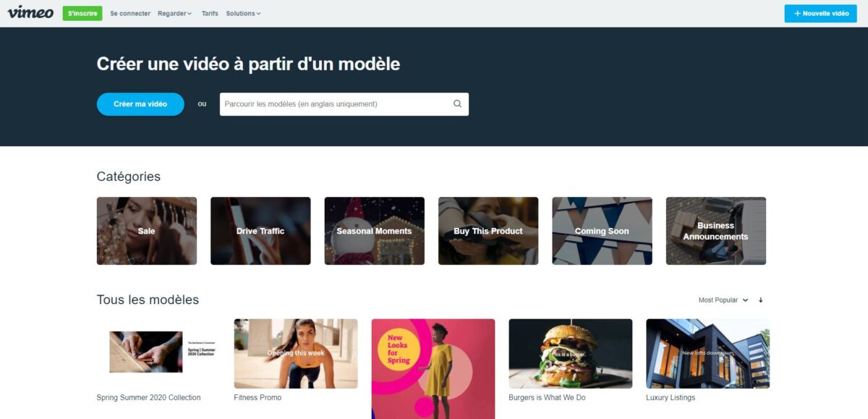Expand the Solutions menu

(243, 13)
